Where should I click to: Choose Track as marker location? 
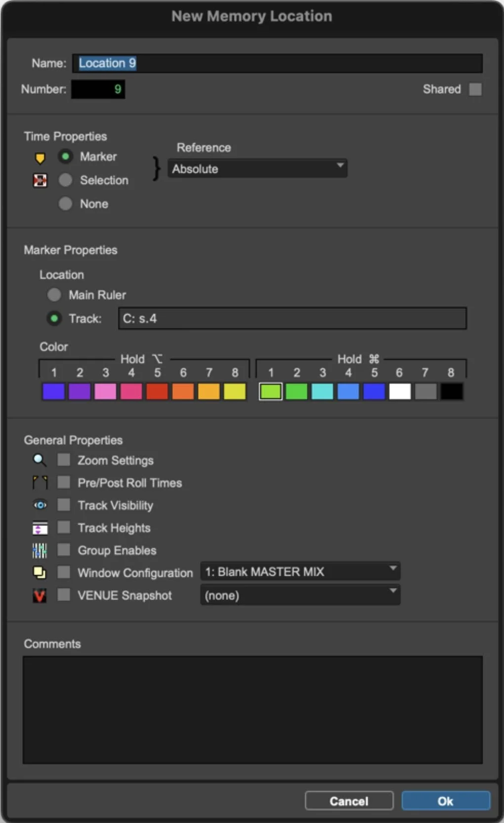[x=54, y=319]
